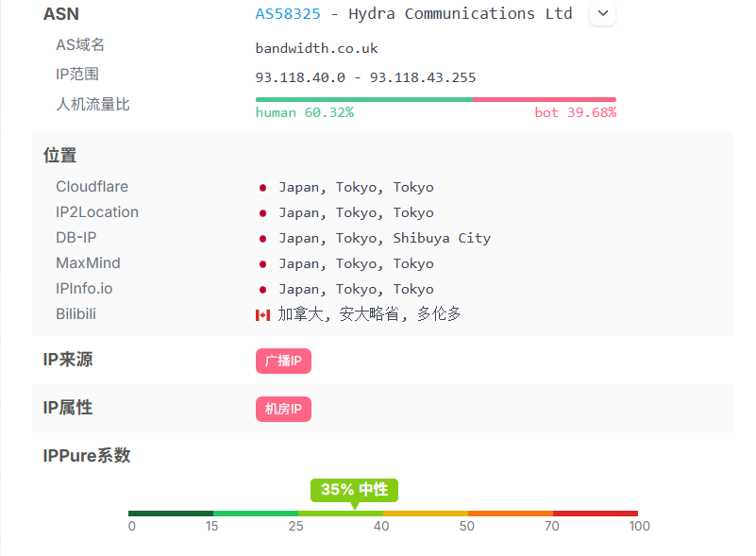
Task: Click the scale tick label 70
Action: tap(552, 526)
